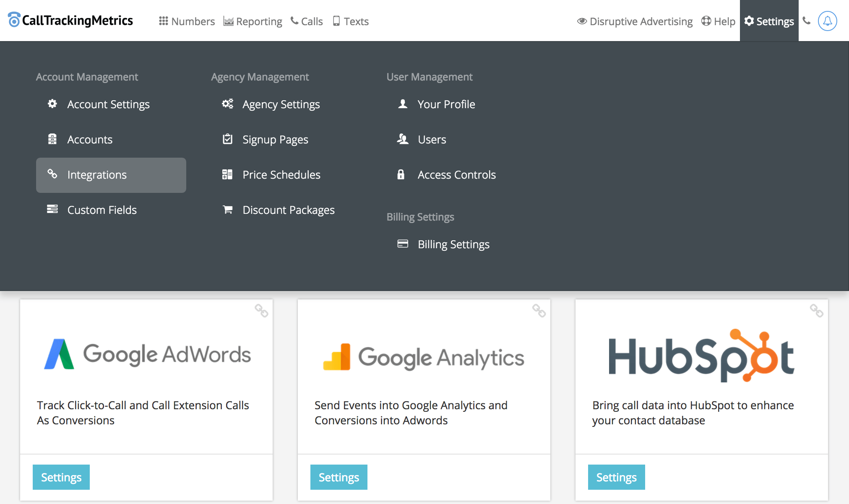This screenshot has width=849, height=504.
Task: Open Signup Pages
Action: 275,140
